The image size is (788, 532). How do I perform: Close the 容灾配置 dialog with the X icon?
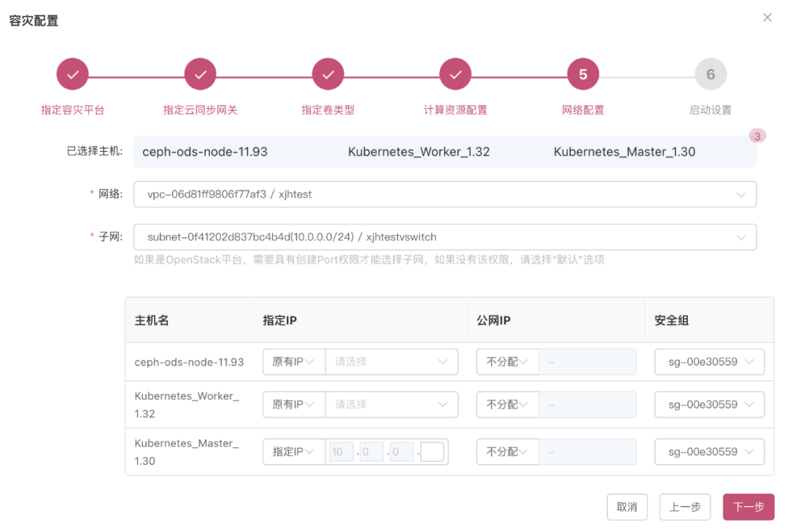coord(767,18)
